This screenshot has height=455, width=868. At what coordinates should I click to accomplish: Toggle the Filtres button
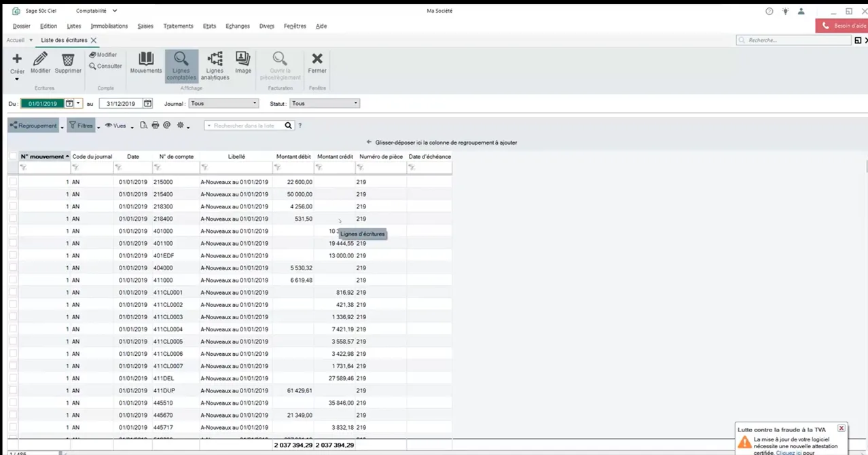click(81, 126)
